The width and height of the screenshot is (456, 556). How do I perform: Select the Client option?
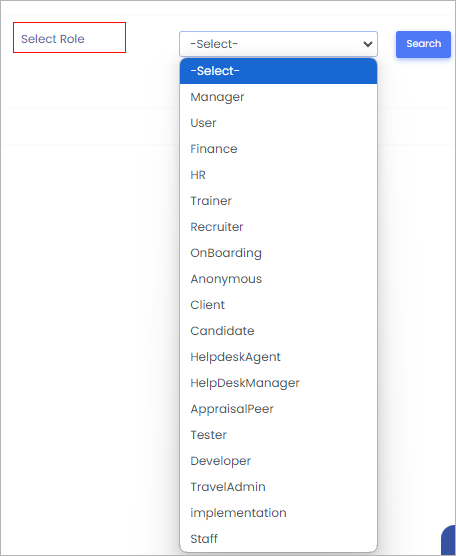pyautogui.click(x=278, y=305)
